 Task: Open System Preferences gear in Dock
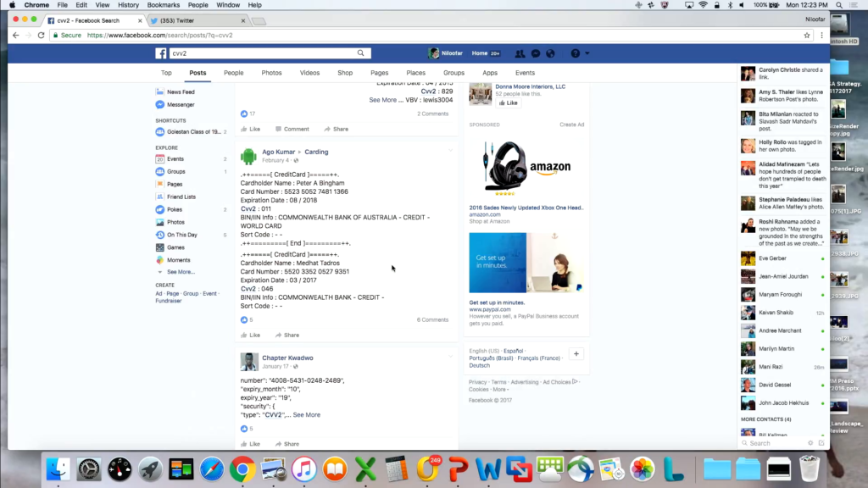[x=88, y=469]
